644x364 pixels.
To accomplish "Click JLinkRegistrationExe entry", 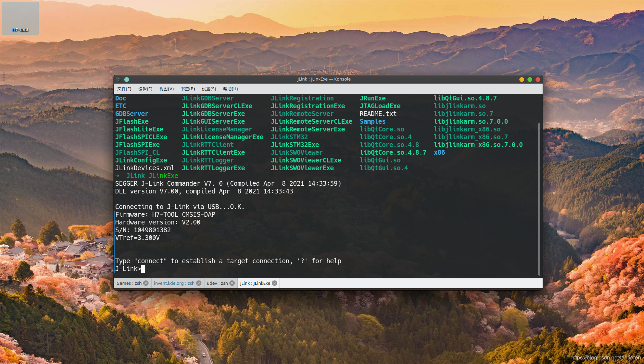I will tap(308, 106).
